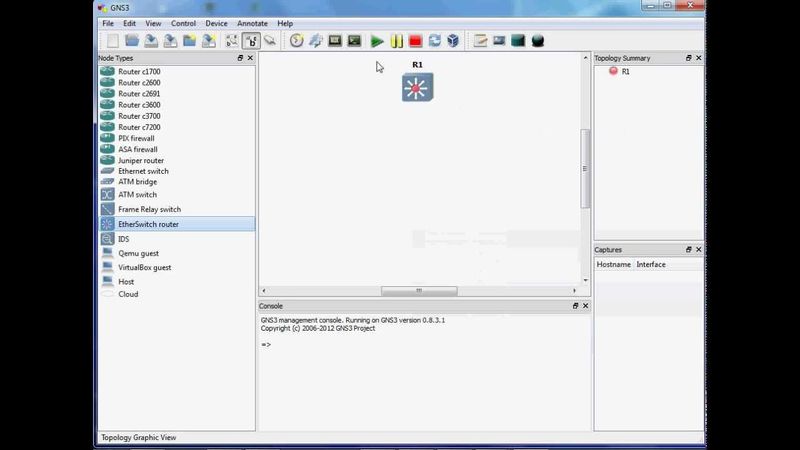Undock the Topology Summary panel
Viewport: 800px width, 450px height.
(689, 58)
